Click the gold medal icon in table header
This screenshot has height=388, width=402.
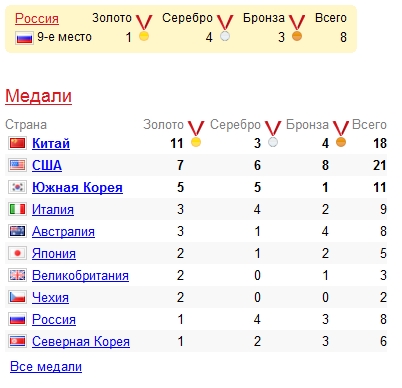(x=196, y=133)
